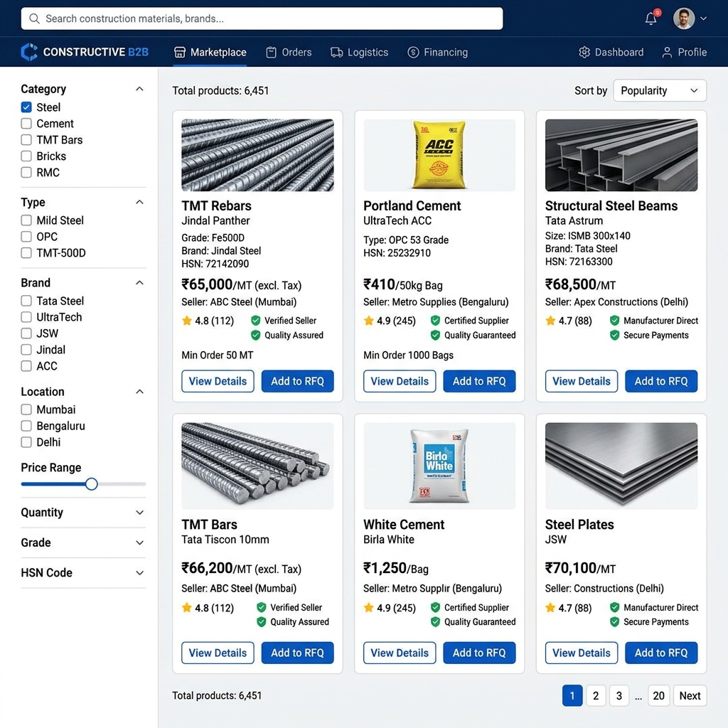Check the Cement category filter
This screenshot has width=728, height=728.
26,124
